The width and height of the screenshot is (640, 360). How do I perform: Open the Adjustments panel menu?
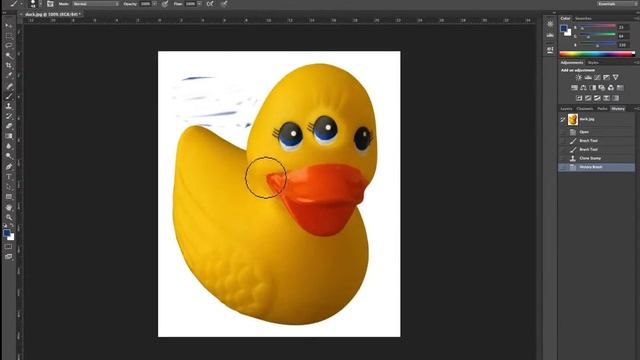(x=636, y=63)
